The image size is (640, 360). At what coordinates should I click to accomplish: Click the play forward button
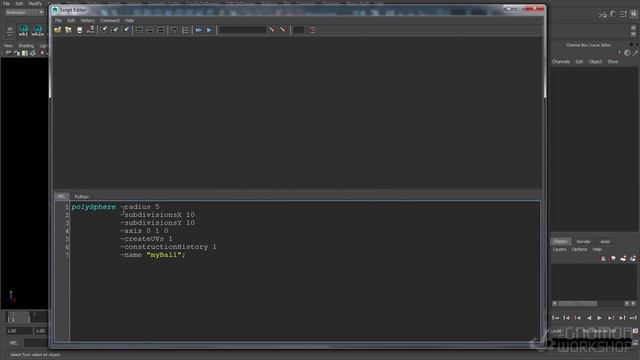pos(599,318)
